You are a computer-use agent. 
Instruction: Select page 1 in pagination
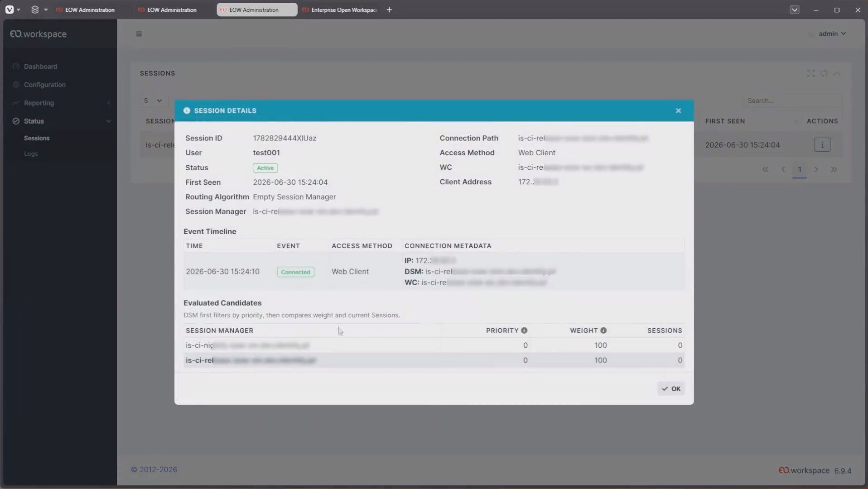800,169
